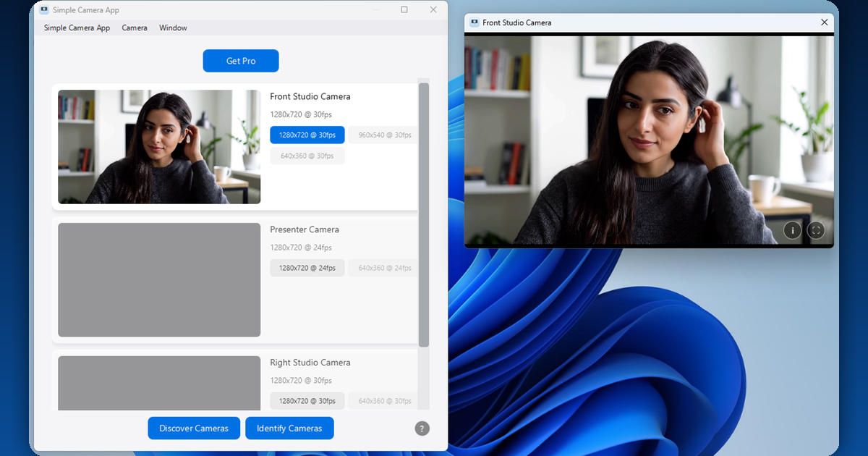Open the Camera menu
The height and width of the screenshot is (456, 868).
(x=135, y=28)
